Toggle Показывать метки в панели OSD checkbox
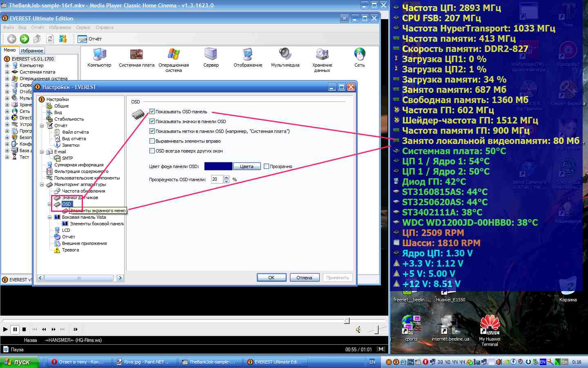This screenshot has height=368, width=588. point(152,131)
